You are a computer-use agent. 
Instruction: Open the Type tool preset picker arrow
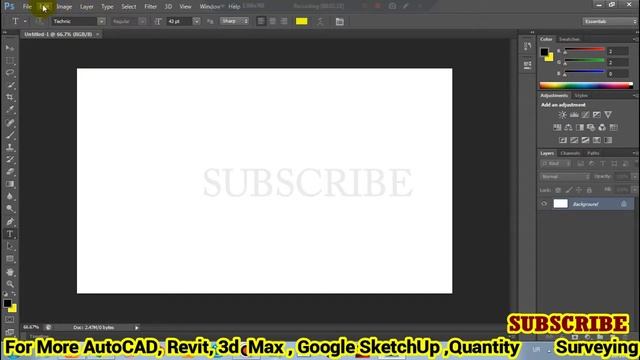(x=25, y=21)
